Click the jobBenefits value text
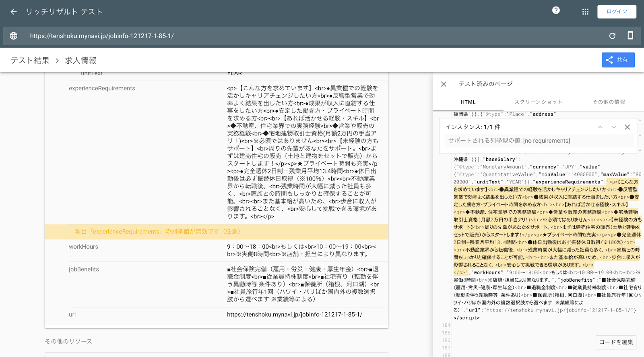The image size is (644, 357). coord(303,284)
